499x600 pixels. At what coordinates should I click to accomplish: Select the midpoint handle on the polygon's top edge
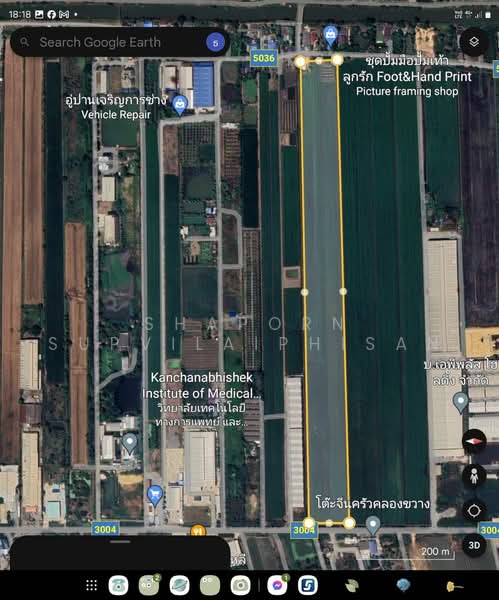coord(319,60)
